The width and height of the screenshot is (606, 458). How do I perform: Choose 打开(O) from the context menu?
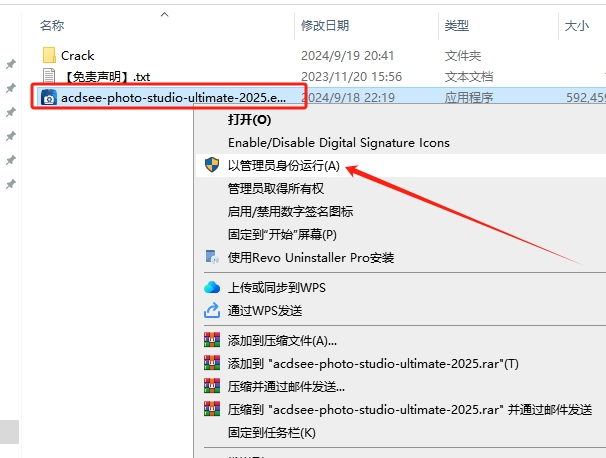click(x=249, y=120)
